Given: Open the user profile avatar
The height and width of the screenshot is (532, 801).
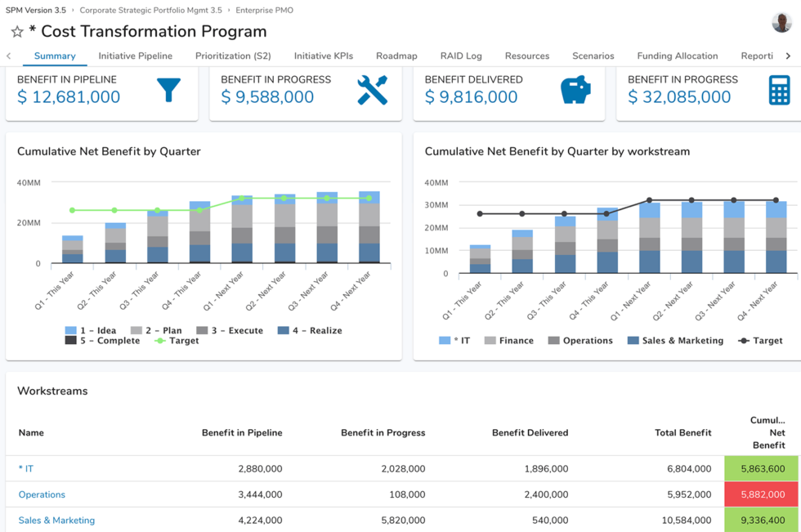Looking at the screenshot, I should click(781, 22).
